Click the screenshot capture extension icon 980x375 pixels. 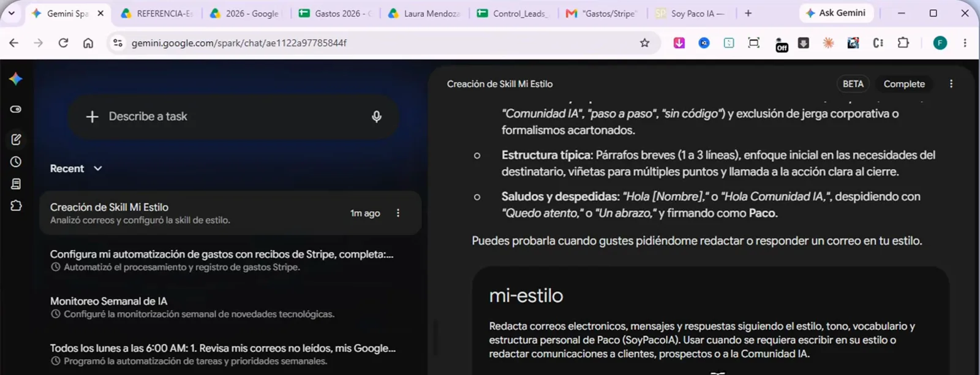pyautogui.click(x=754, y=43)
